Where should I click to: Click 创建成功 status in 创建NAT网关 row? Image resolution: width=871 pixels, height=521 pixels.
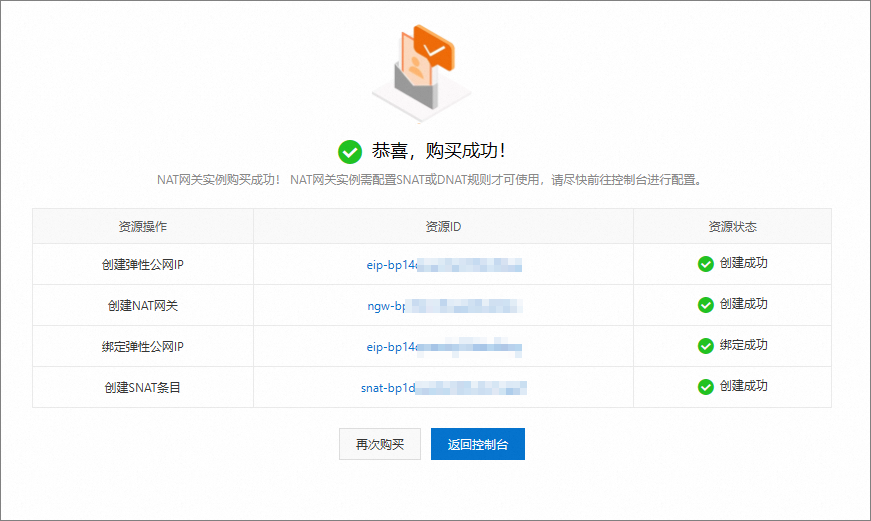(x=743, y=304)
